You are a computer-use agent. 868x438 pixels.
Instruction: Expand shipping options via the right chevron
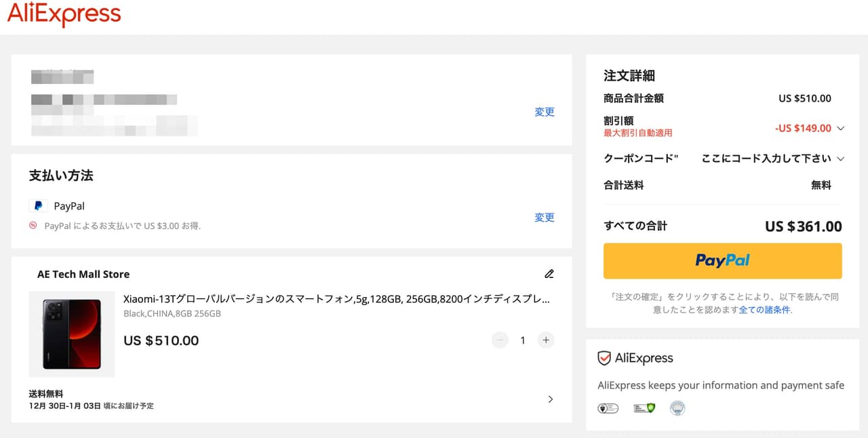point(550,399)
